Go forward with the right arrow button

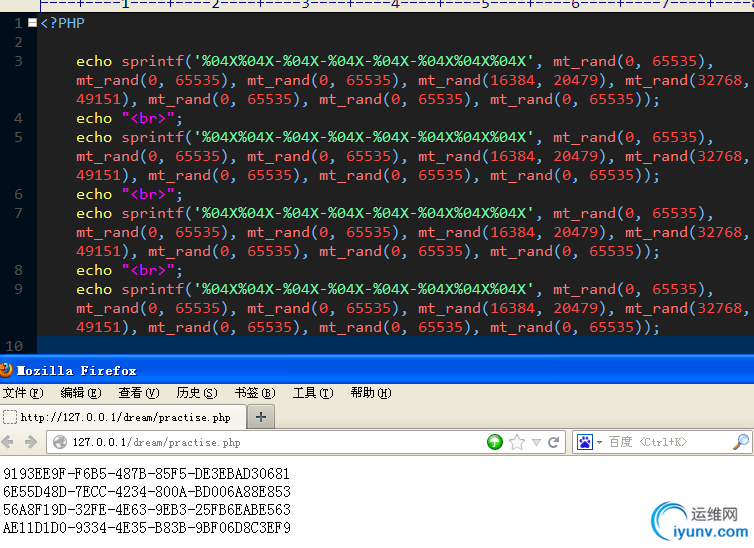coord(31,442)
